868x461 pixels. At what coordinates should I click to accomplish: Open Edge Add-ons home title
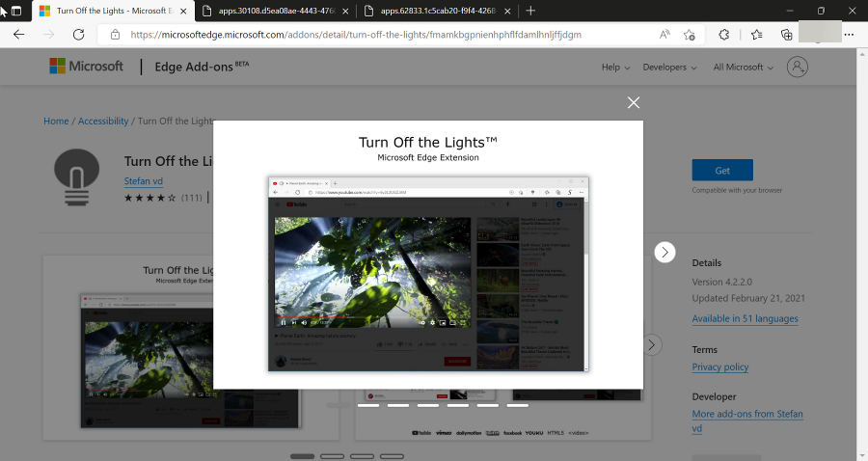[202, 67]
